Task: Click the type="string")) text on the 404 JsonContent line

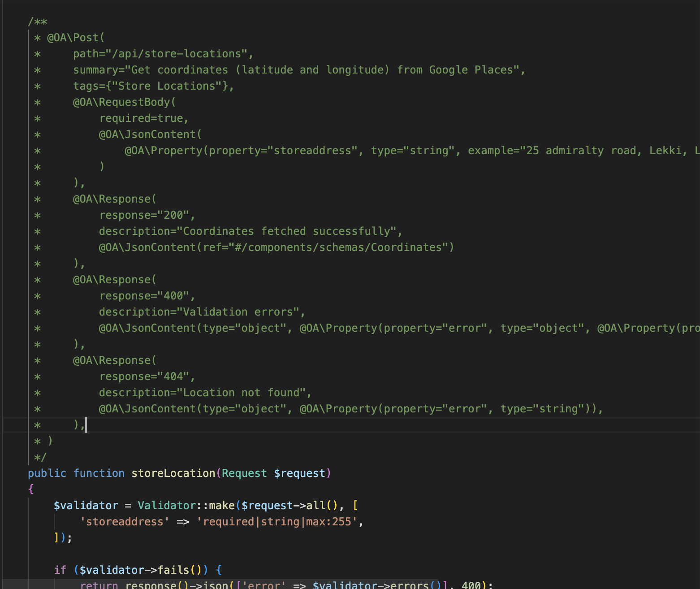Action: (549, 409)
